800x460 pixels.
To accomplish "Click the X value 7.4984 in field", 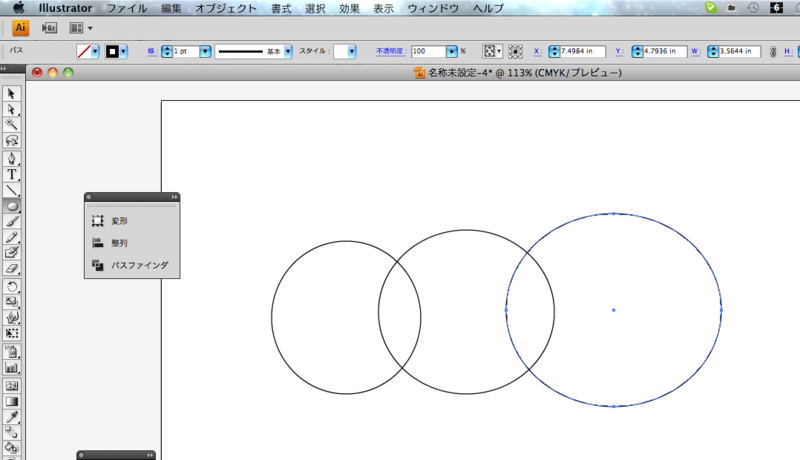I will [x=583, y=51].
